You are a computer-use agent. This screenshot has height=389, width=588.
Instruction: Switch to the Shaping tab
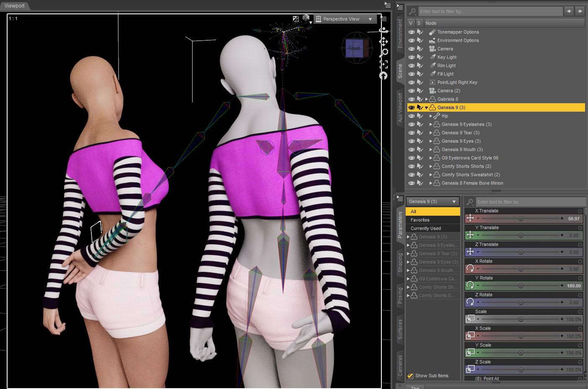coord(400,263)
